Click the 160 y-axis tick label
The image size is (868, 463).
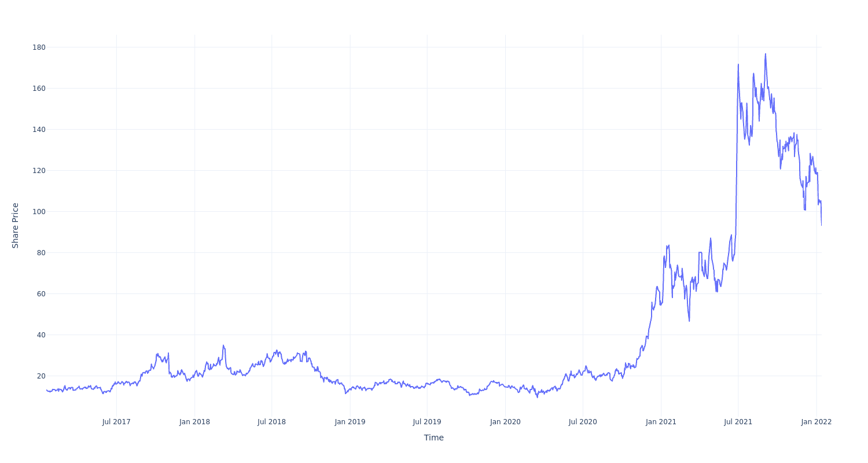39,88
